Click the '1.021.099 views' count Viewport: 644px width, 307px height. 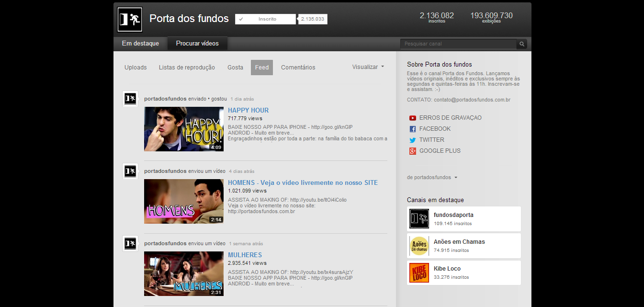(x=247, y=191)
